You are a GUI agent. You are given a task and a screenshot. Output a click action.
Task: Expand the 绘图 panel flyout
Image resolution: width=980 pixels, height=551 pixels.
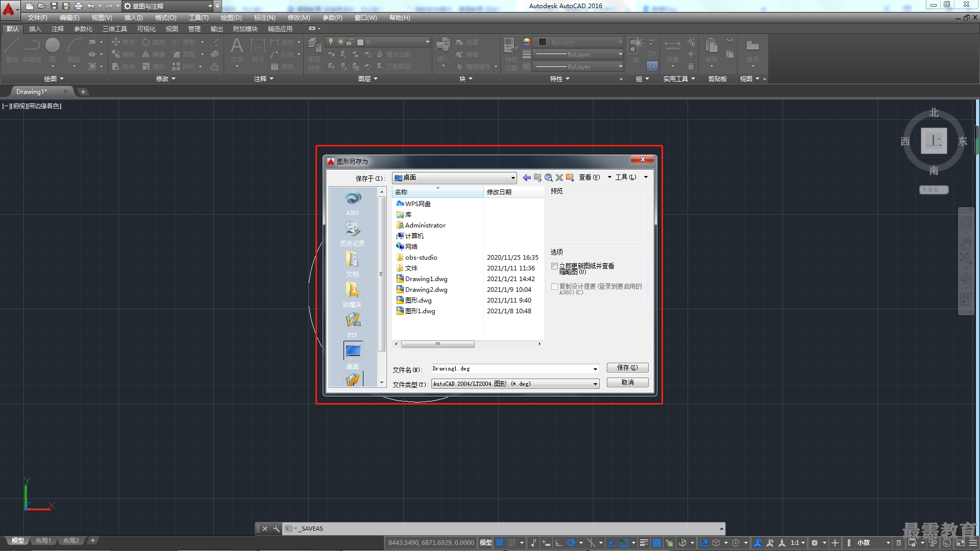click(x=54, y=79)
